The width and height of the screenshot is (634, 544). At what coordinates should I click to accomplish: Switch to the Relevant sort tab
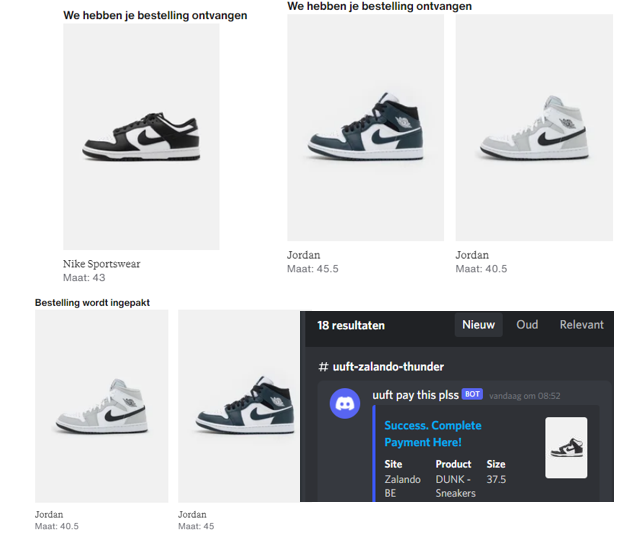pyautogui.click(x=581, y=325)
